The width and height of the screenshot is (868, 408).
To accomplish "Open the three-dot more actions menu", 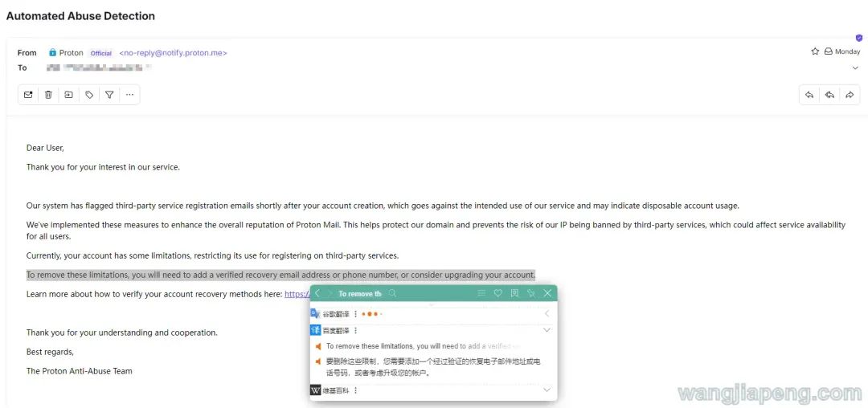I will [129, 95].
